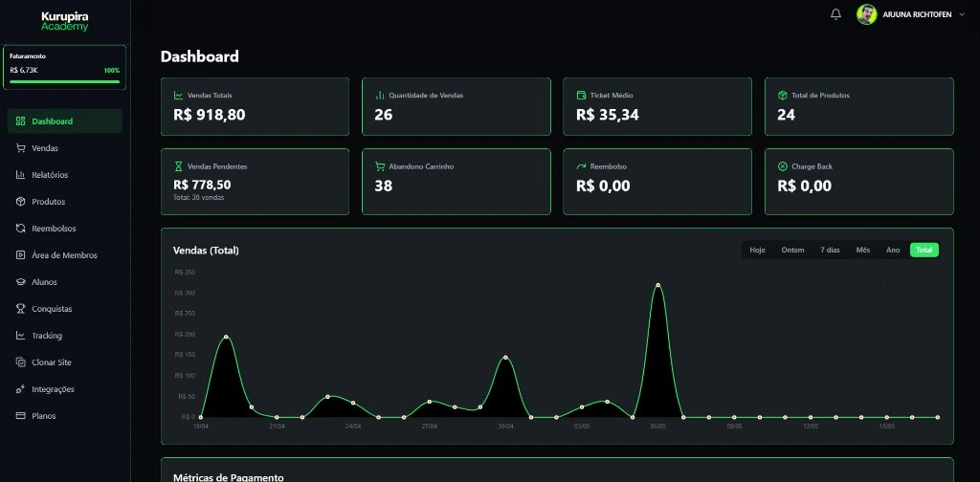Filter the sales chart by Hoje
Viewport: 980px width, 482px height.
click(758, 250)
